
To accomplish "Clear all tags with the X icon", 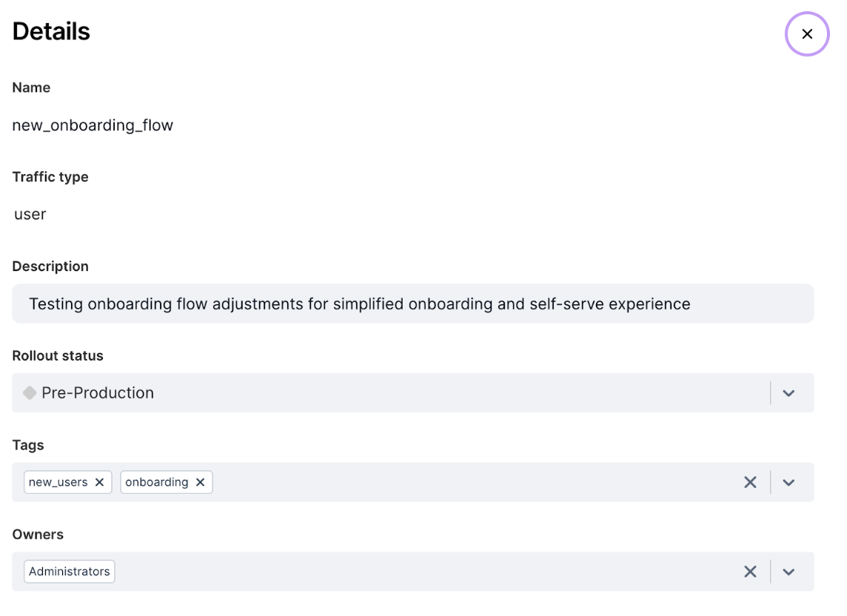I will click(x=750, y=482).
